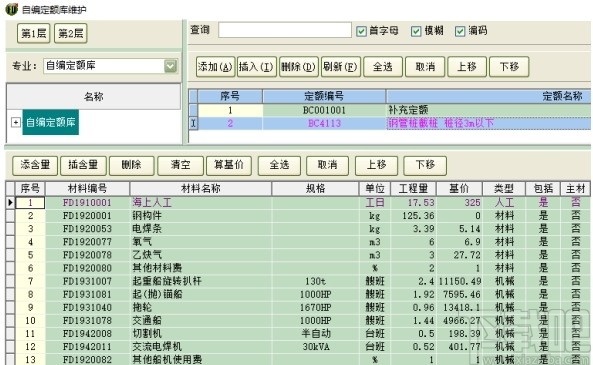Click the 清空 button
This screenshot has width=593, height=365.
pyautogui.click(x=180, y=166)
